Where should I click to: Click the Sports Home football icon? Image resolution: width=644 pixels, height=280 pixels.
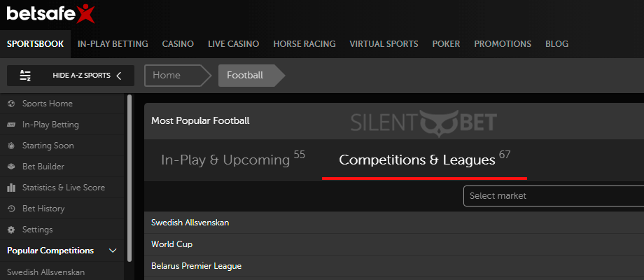pyautogui.click(x=11, y=104)
